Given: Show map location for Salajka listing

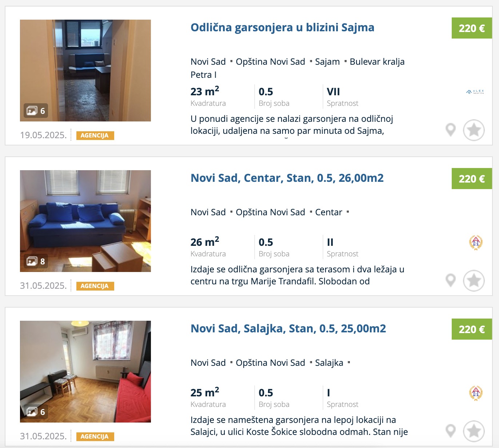Looking at the screenshot, I should pos(451,431).
